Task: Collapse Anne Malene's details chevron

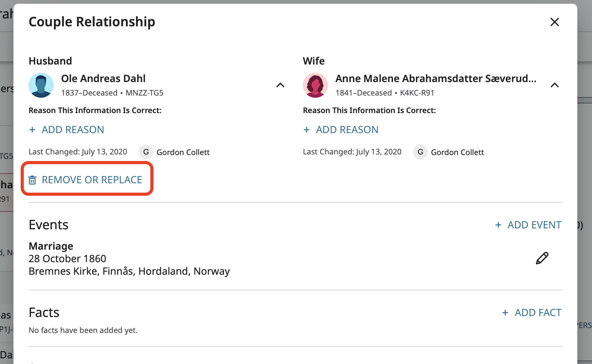Action: [554, 85]
